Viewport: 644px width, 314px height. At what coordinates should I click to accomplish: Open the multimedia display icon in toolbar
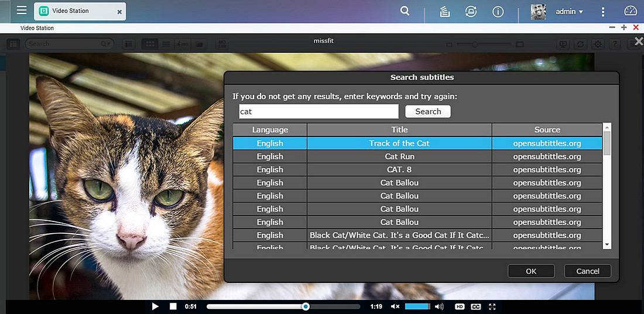point(563,44)
